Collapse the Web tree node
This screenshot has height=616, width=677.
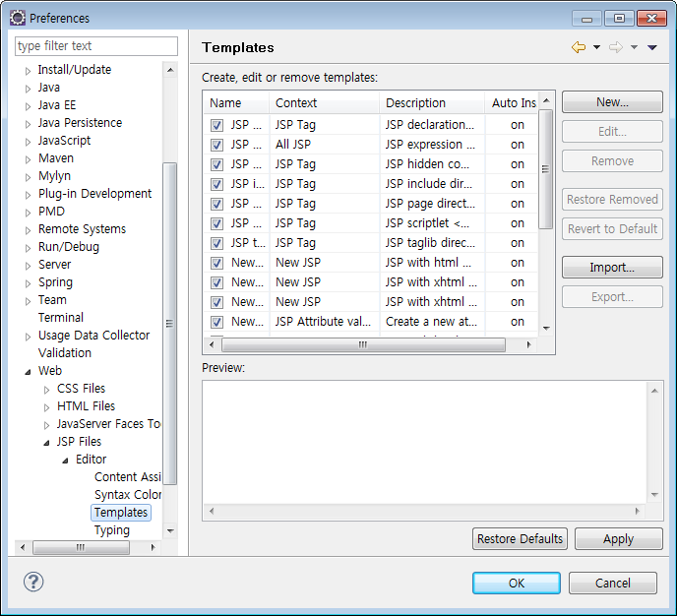[x=28, y=371]
